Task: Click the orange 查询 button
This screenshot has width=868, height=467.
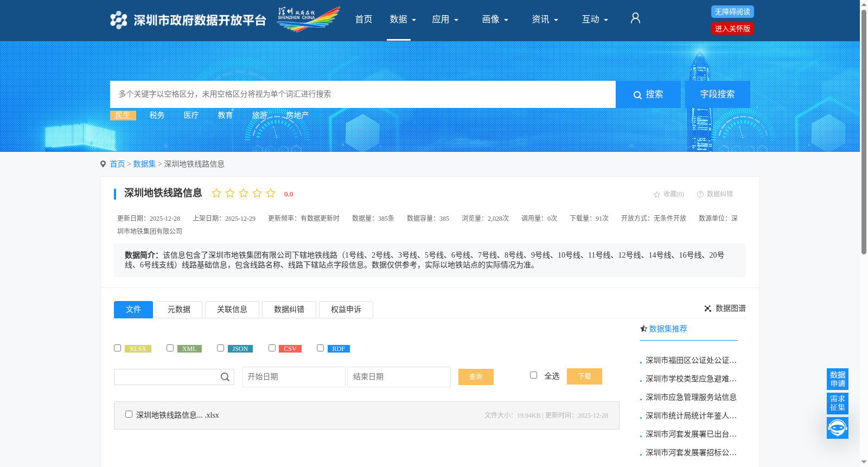Action: 476,377
